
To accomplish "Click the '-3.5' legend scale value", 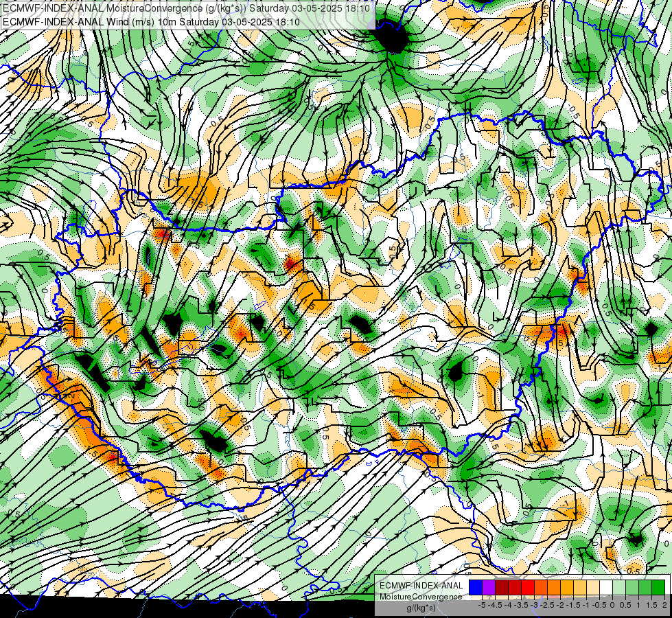I will click(521, 605).
